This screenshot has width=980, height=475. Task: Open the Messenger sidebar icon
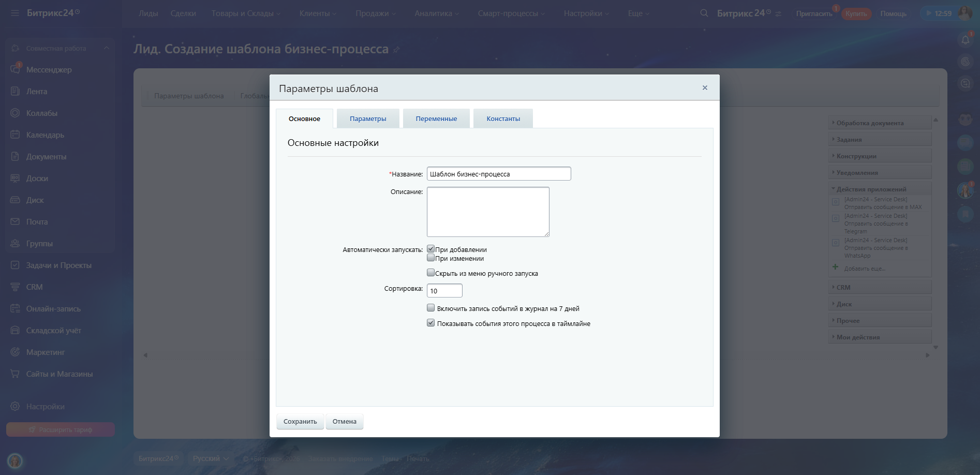(15, 69)
